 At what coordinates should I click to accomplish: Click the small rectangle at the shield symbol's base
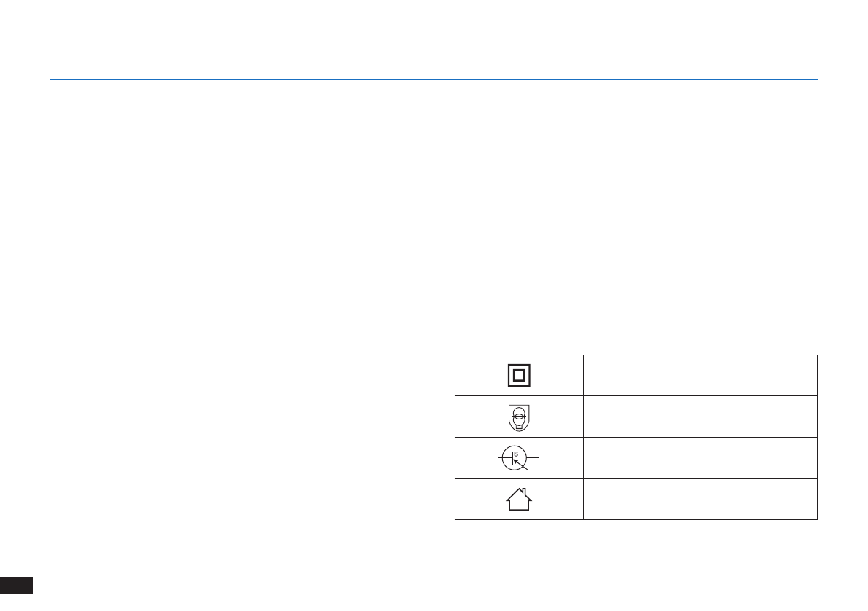(x=519, y=426)
